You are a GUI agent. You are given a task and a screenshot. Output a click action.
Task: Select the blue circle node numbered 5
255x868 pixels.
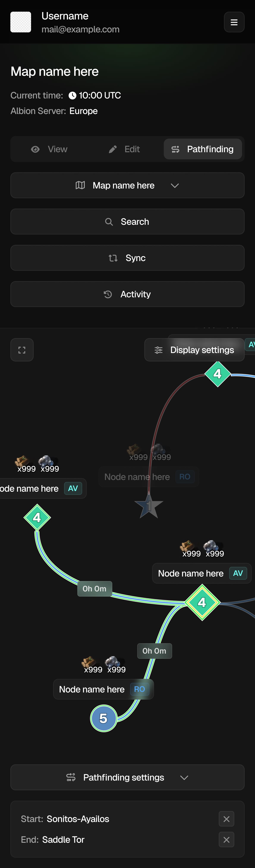coord(104,718)
